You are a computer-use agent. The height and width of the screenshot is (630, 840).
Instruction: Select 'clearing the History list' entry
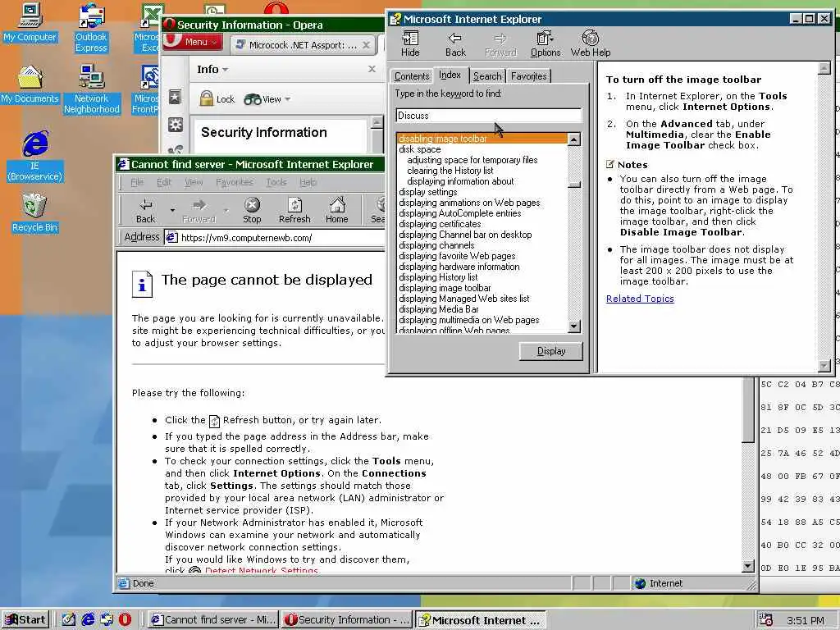click(x=450, y=171)
